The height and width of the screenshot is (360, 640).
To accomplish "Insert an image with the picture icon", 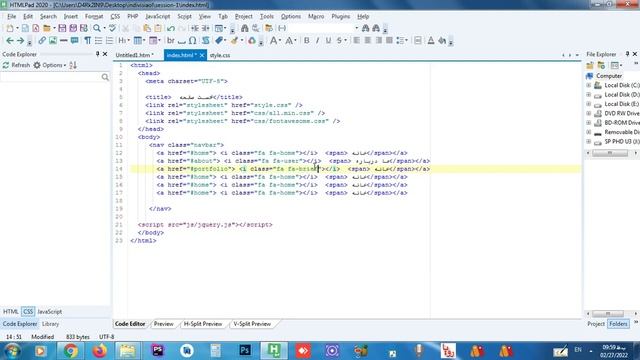I will pyautogui.click(x=53, y=40).
